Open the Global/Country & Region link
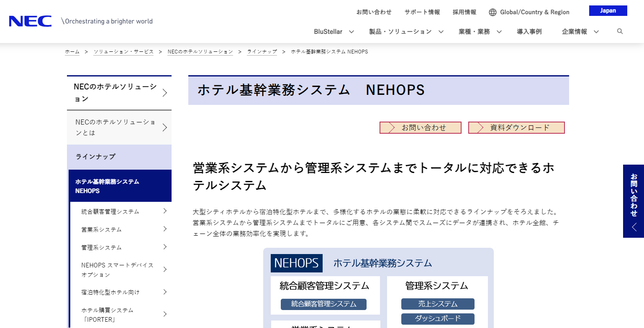Image resolution: width=644 pixels, height=328 pixels. [535, 12]
